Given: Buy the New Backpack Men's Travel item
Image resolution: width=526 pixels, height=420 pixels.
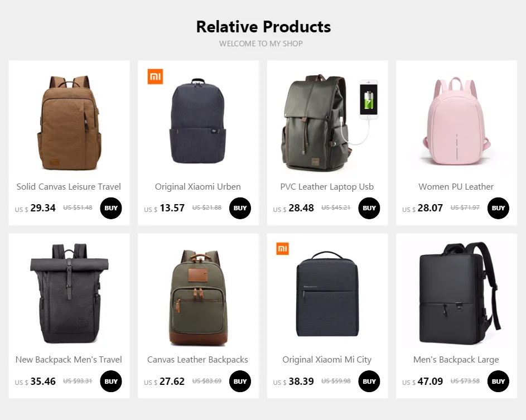Looking at the screenshot, I should coord(111,382).
